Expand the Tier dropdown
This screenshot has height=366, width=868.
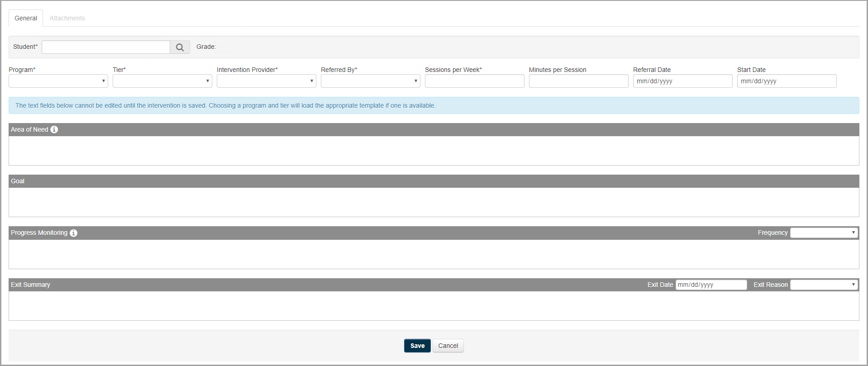[x=162, y=81]
